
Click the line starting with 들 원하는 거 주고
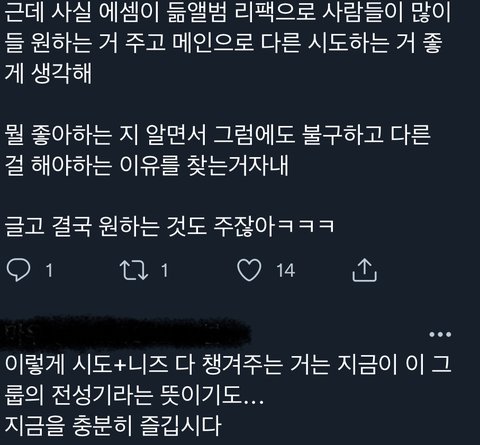pyautogui.click(x=224, y=42)
